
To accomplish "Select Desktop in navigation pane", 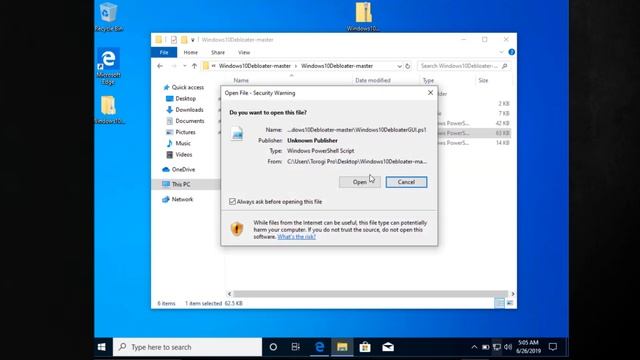I will pyautogui.click(x=185, y=99).
